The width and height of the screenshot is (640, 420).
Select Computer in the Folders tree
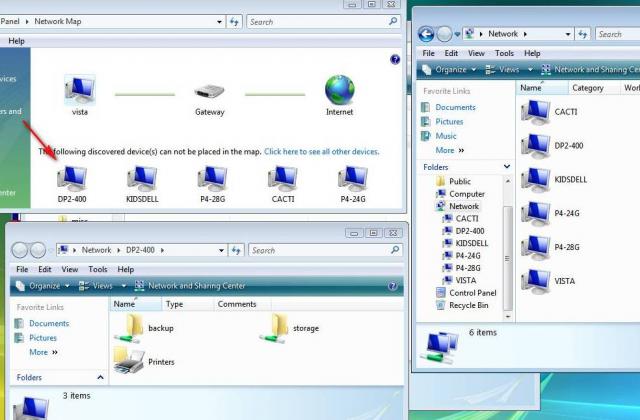coord(460,194)
